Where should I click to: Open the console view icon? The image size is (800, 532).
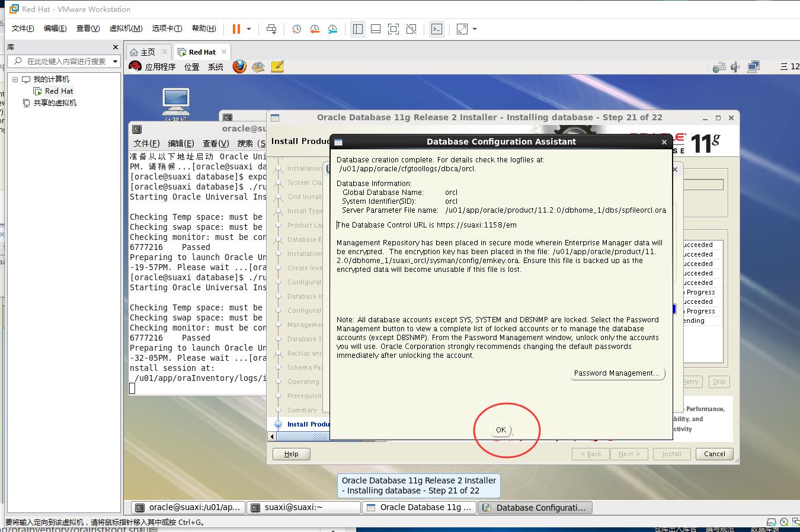point(437,29)
